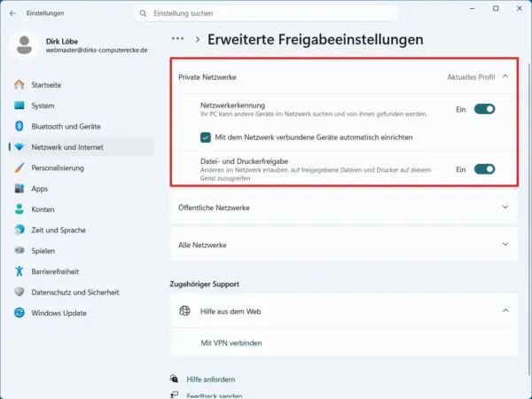Click the Bluetooth icon in sidebar
532x399 pixels.
point(20,126)
